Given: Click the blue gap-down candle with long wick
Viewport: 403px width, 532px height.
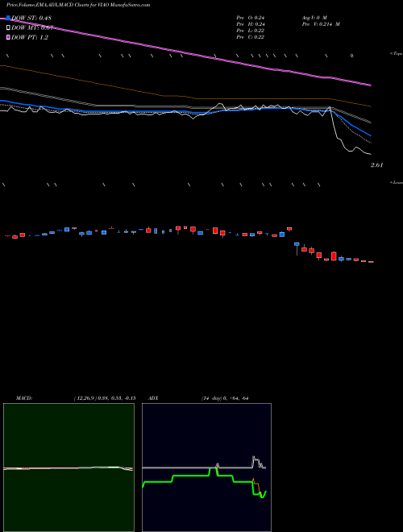Looking at the screenshot, I should (297, 247).
